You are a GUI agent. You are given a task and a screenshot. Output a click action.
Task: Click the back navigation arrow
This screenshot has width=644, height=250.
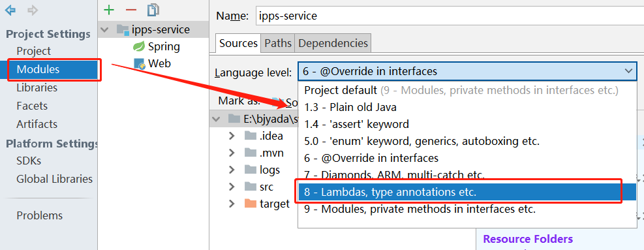(10, 10)
